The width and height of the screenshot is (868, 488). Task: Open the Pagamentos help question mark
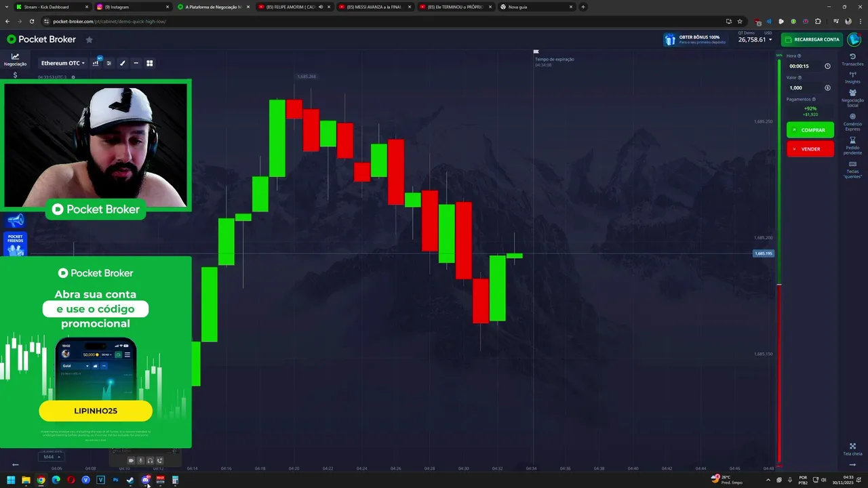(814, 99)
